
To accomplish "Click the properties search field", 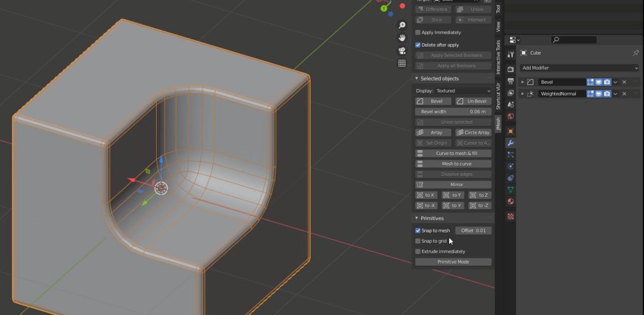I will (x=574, y=40).
